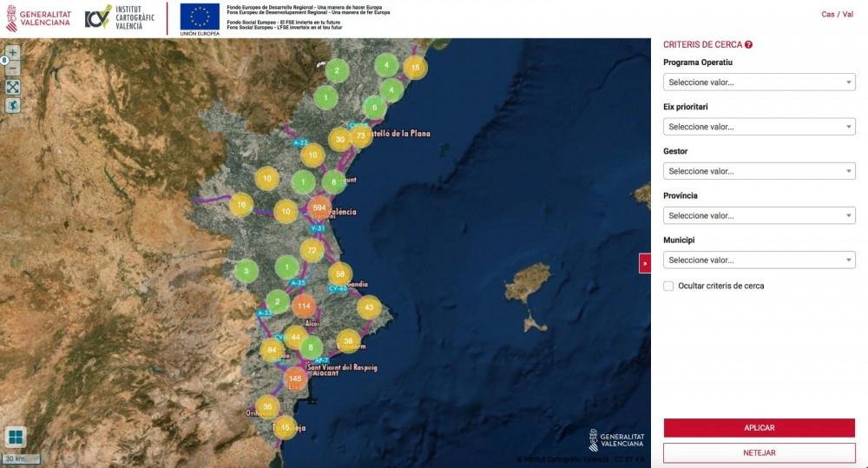The height and width of the screenshot is (468, 868).
Task: Zoom out on the map
Action: (x=13, y=69)
